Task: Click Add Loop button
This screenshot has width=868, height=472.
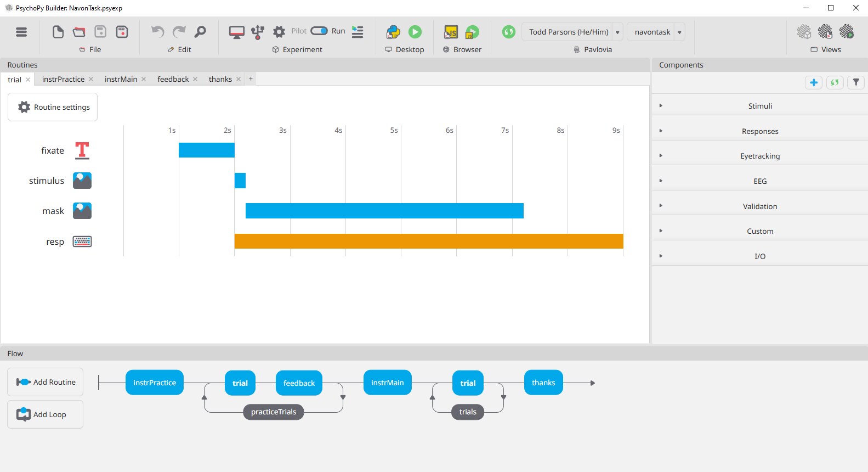Action: point(46,414)
